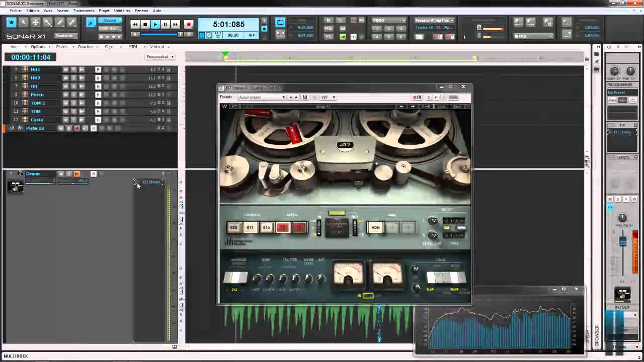Expand the V-Vocal dropdown
Image resolution: width=644 pixels, height=362 pixels.
[158, 47]
